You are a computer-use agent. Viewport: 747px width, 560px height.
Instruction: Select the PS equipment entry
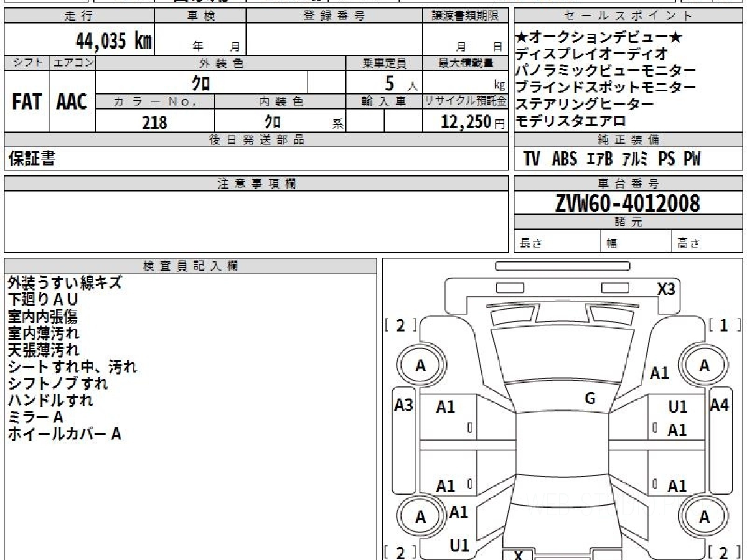[x=667, y=159]
